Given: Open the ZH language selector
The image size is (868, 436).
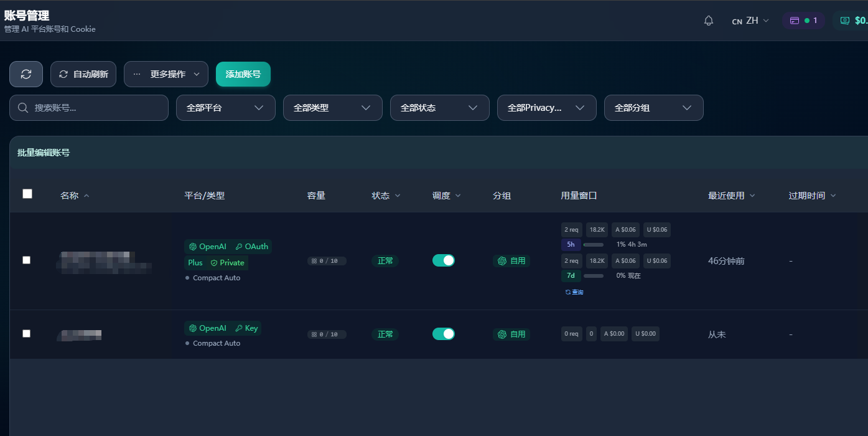Looking at the screenshot, I should tap(750, 21).
